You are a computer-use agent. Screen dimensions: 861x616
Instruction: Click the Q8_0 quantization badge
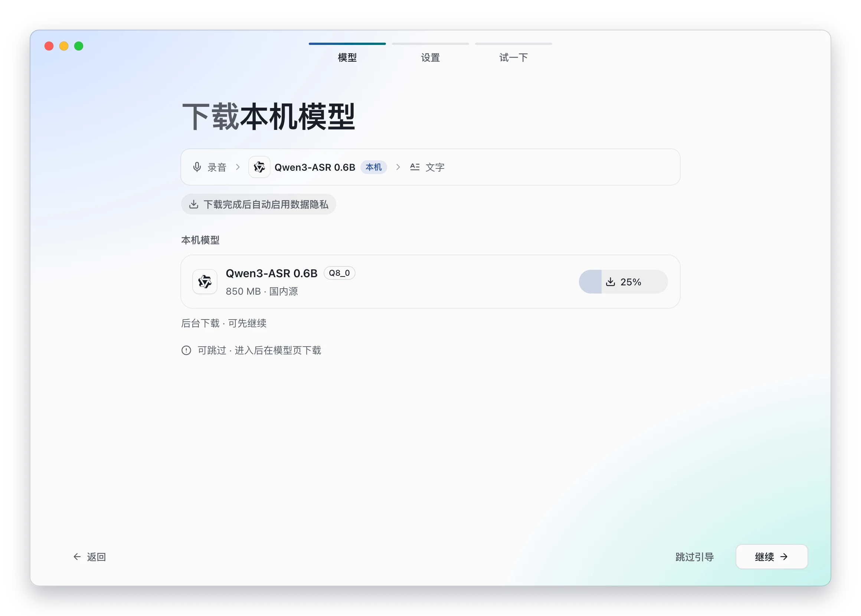pyautogui.click(x=339, y=273)
